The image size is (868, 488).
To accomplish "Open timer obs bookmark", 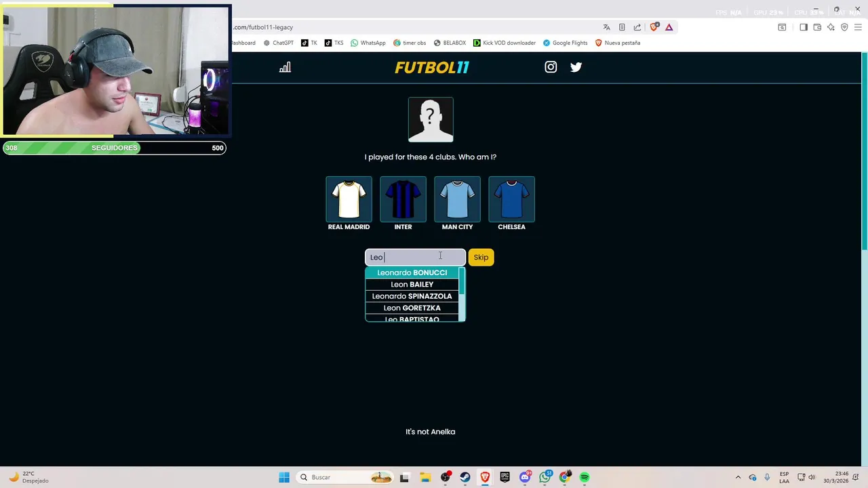I will 409,43.
